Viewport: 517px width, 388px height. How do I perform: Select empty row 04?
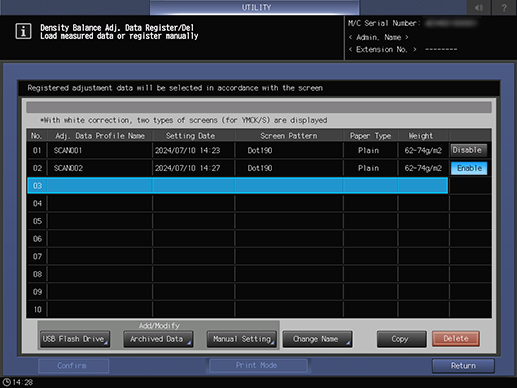237,203
